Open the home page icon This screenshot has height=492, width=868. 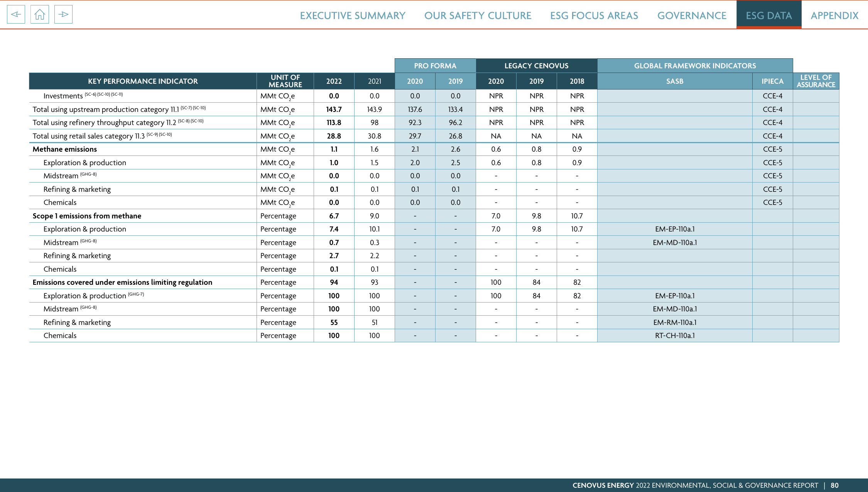pyautogui.click(x=40, y=15)
